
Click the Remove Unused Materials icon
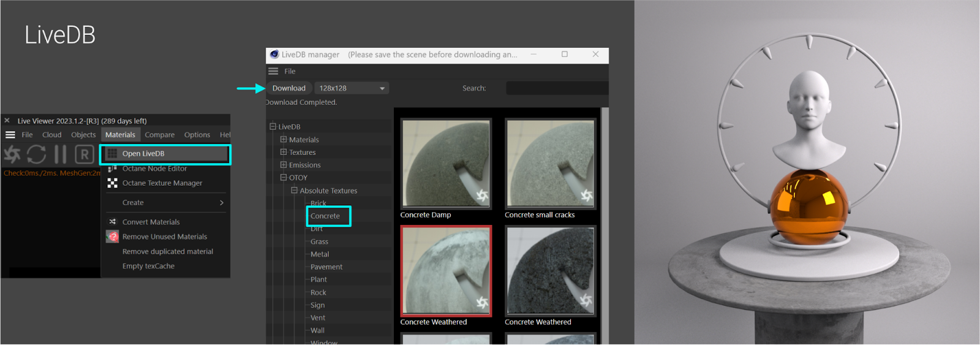(112, 237)
